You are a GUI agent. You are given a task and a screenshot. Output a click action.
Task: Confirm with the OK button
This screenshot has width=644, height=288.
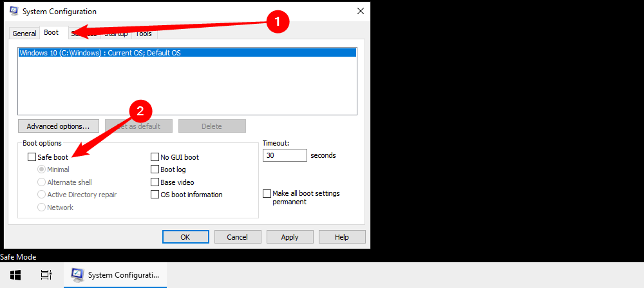(185, 237)
